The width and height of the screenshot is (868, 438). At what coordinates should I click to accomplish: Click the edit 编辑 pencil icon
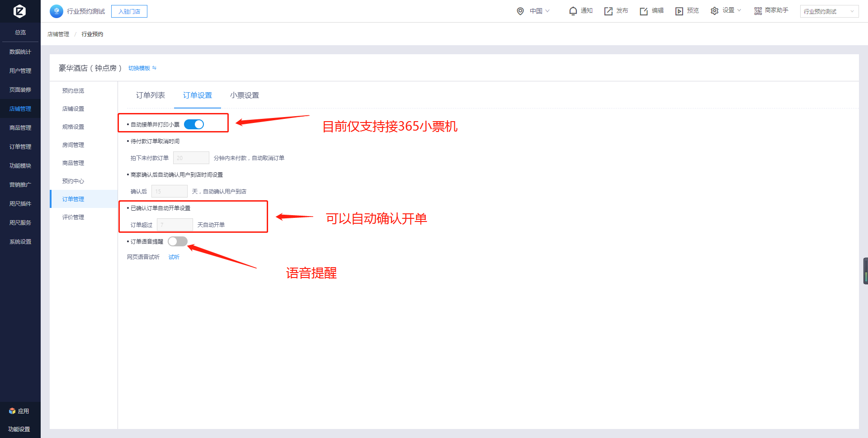coord(644,11)
